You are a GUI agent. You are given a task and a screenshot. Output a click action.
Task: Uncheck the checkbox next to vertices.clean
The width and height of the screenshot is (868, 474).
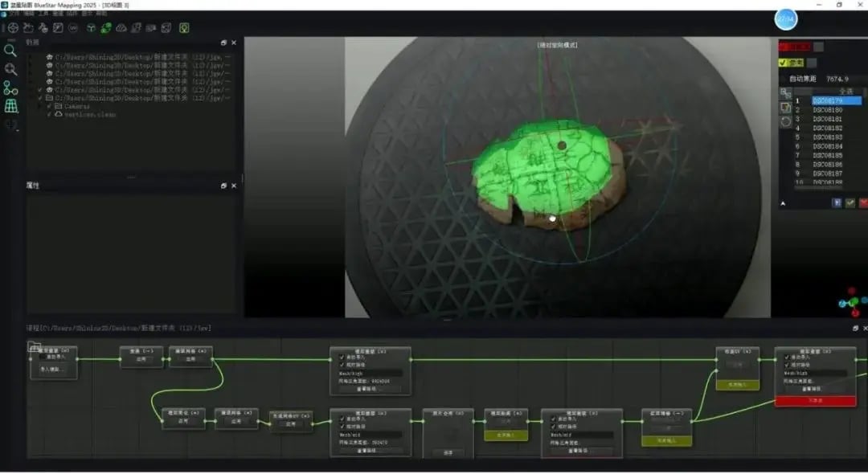click(51, 114)
